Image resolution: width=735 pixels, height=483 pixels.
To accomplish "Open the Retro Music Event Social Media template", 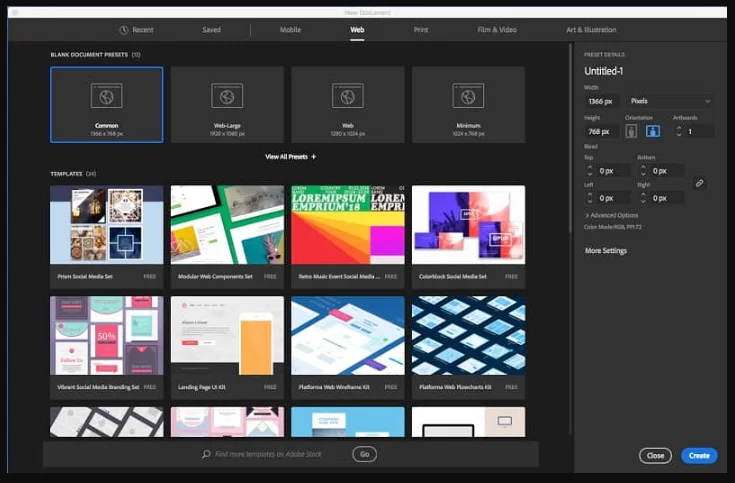I will tap(348, 236).
